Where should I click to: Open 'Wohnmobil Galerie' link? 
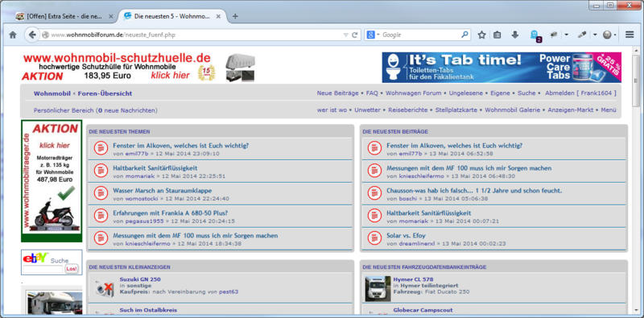coord(513,110)
